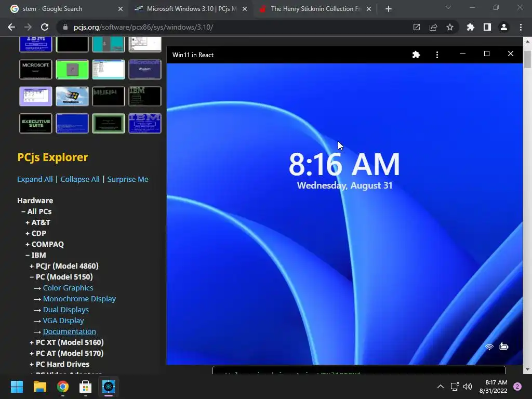Image resolution: width=532 pixels, height=399 pixels.
Task: Collapse the All PCs tree node
Action: pos(36,211)
